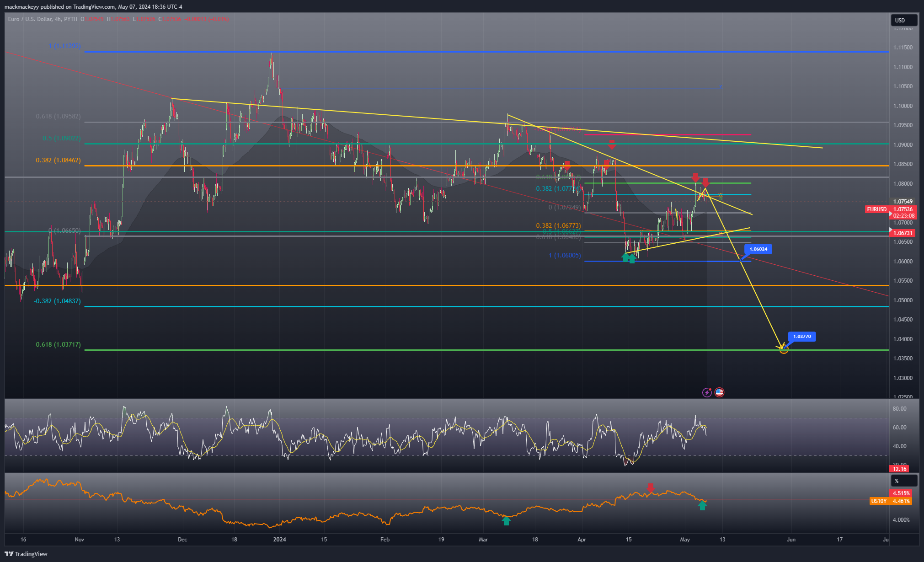This screenshot has height=562, width=924.
Task: Click the 'Mar' label on time axis
Action: pyautogui.click(x=483, y=540)
